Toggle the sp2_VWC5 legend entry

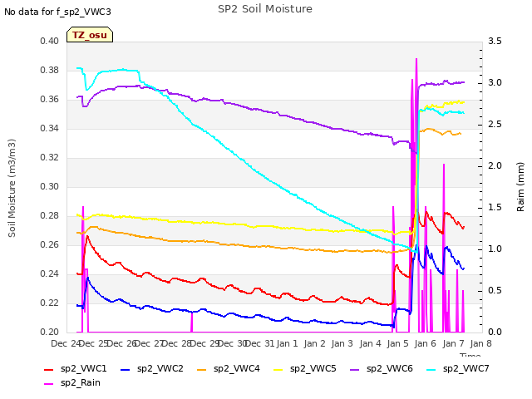305,369
